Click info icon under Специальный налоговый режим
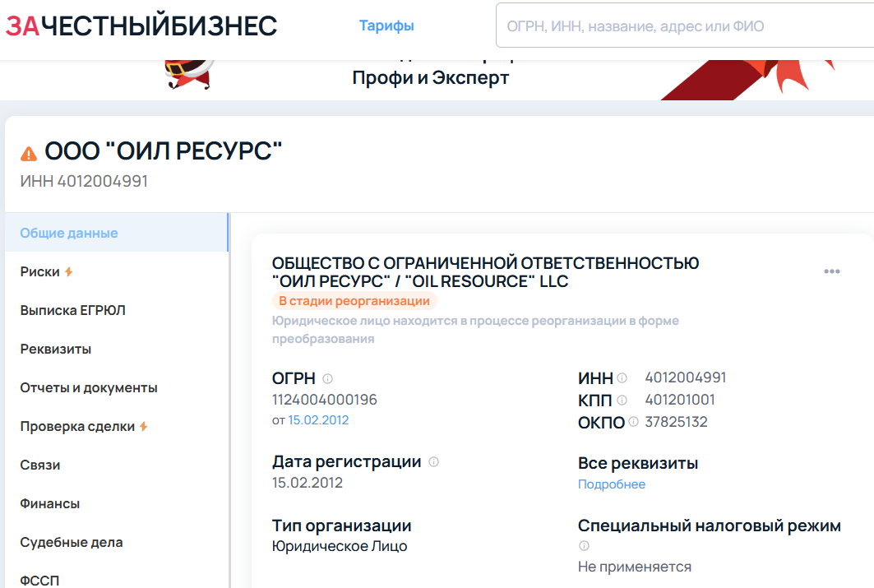This screenshot has height=588, width=874. point(584,546)
